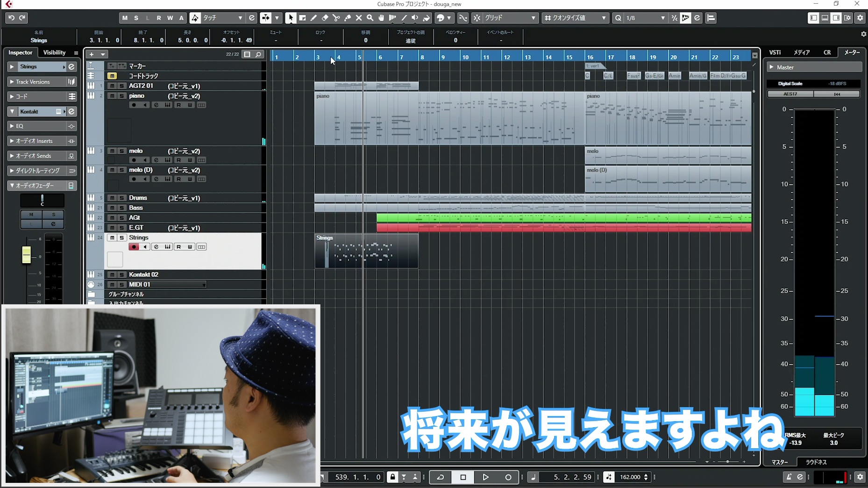Image resolution: width=868 pixels, height=488 pixels.
Task: Switch to the ラウドネス tab
Action: click(816, 462)
